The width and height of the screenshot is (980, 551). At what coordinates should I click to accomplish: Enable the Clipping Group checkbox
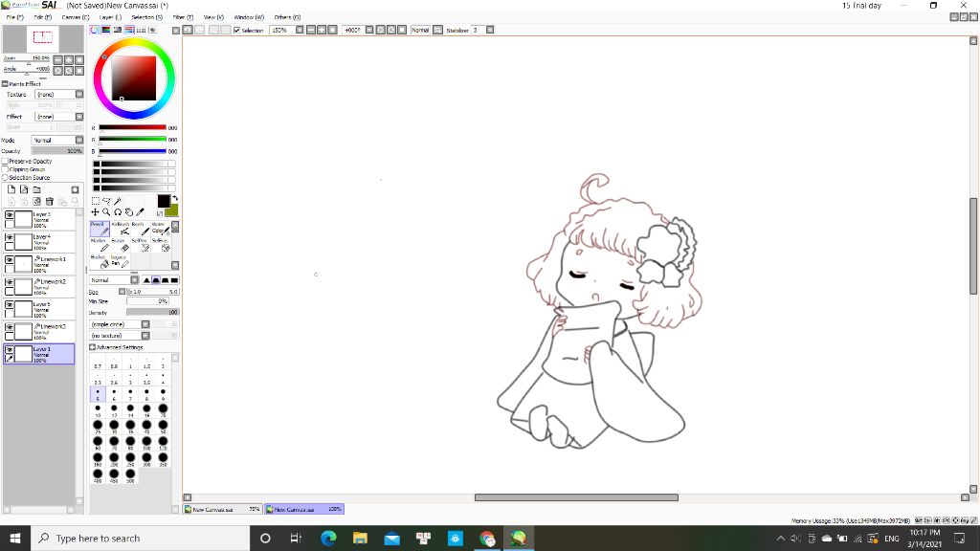5,169
